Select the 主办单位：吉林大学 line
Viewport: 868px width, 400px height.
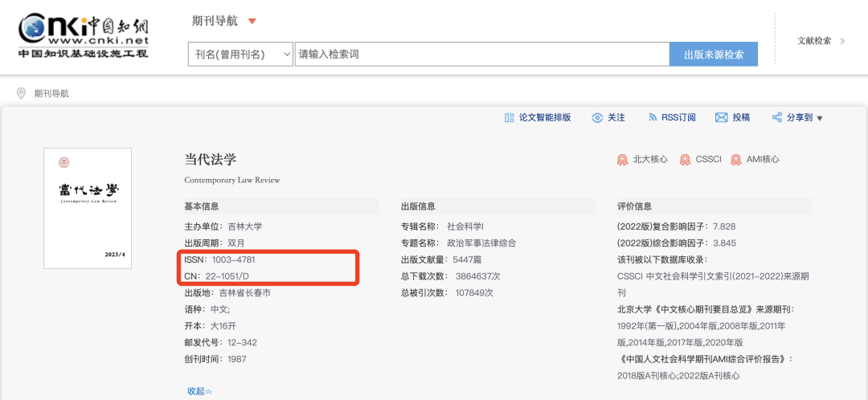point(223,227)
